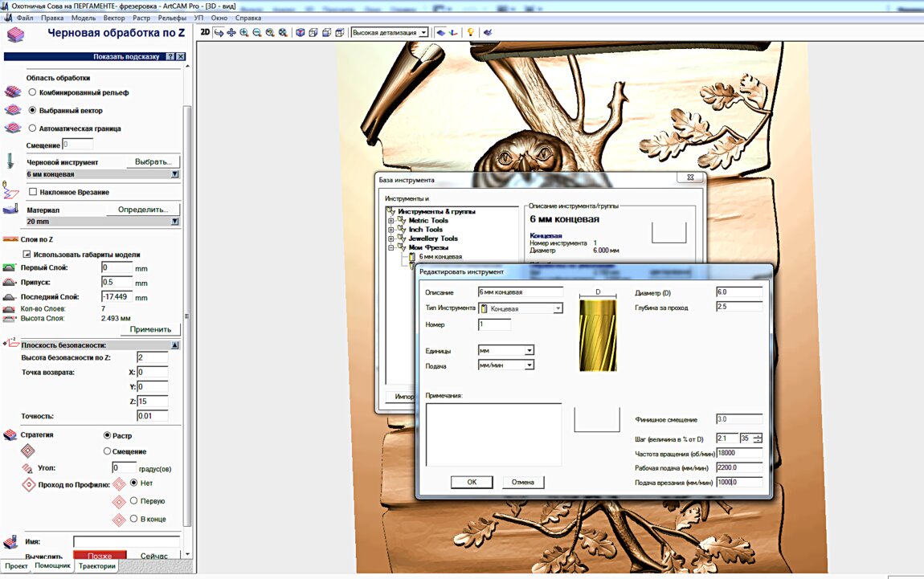Choose Первую for profile pass
The height and width of the screenshot is (579, 924).
133,500
